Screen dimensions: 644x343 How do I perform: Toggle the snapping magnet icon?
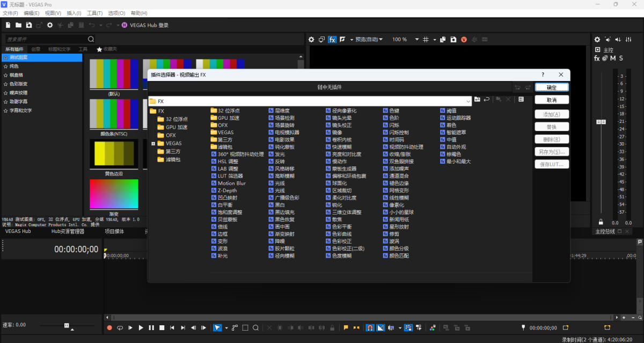click(x=370, y=327)
